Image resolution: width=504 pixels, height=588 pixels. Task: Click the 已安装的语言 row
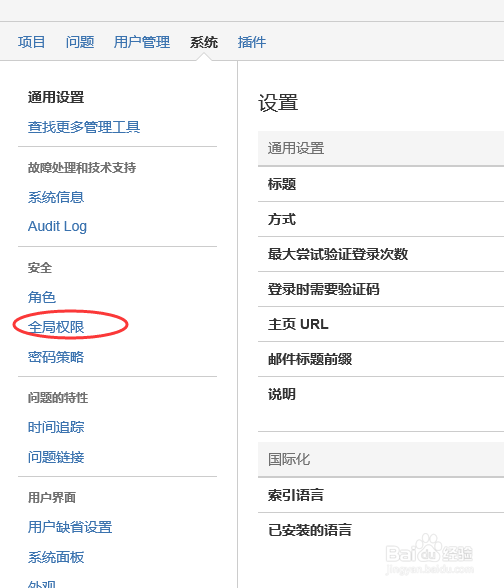(381, 530)
